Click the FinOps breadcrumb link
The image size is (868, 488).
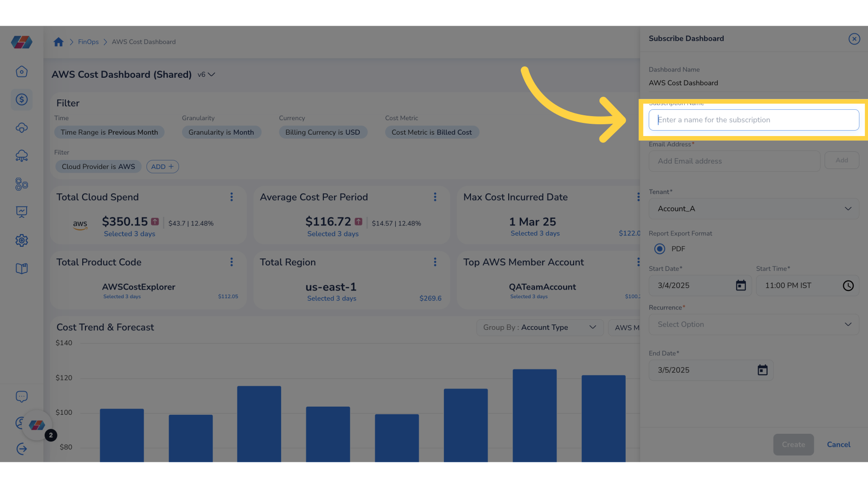pyautogui.click(x=88, y=42)
